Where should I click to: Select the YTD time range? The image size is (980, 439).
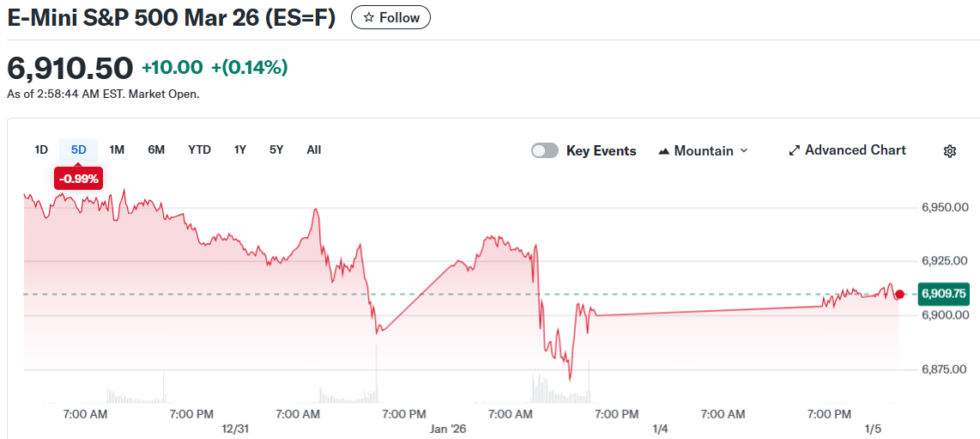point(199,149)
